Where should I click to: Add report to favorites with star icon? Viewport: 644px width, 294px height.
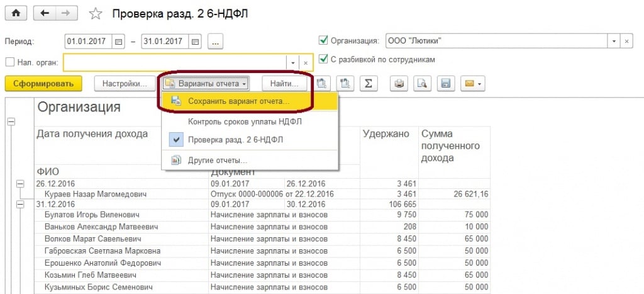[95, 14]
